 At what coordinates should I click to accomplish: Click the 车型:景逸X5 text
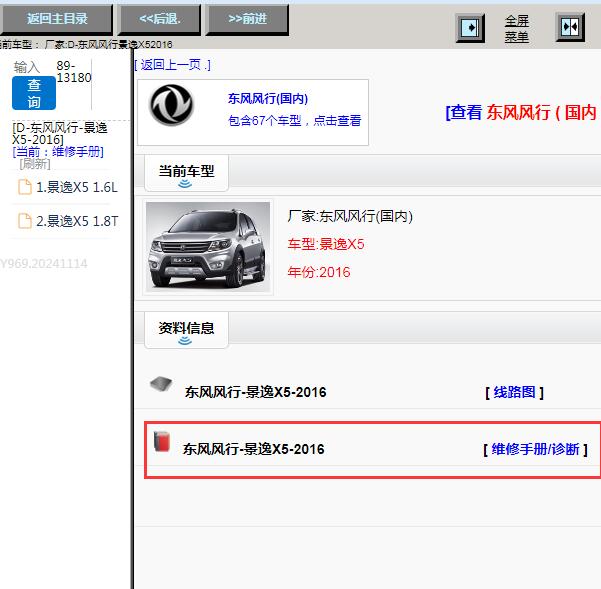[326, 244]
